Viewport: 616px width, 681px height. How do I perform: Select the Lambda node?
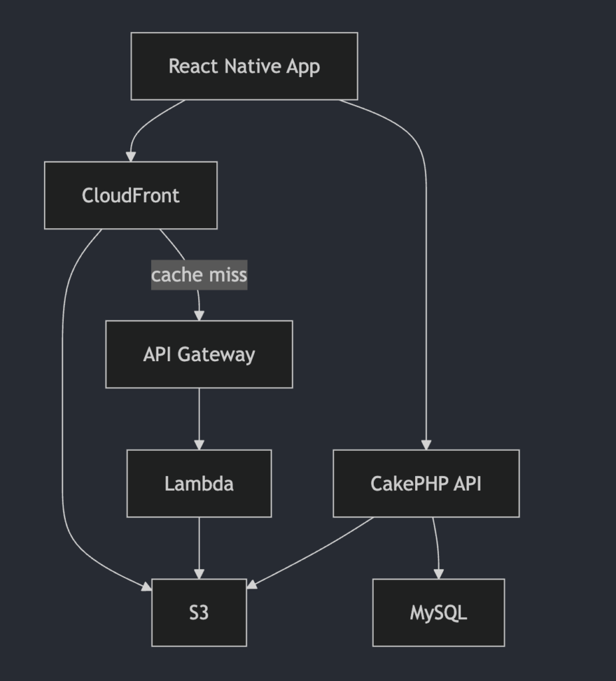coord(199,483)
